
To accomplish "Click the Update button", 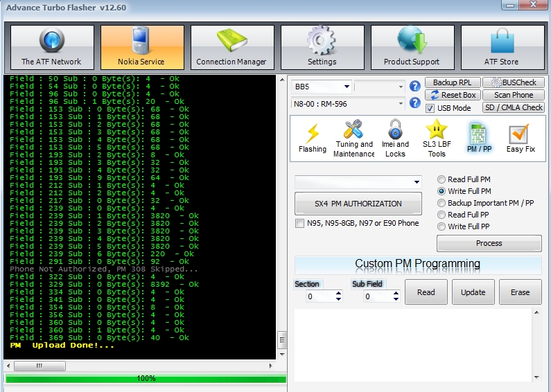I will (x=473, y=292).
